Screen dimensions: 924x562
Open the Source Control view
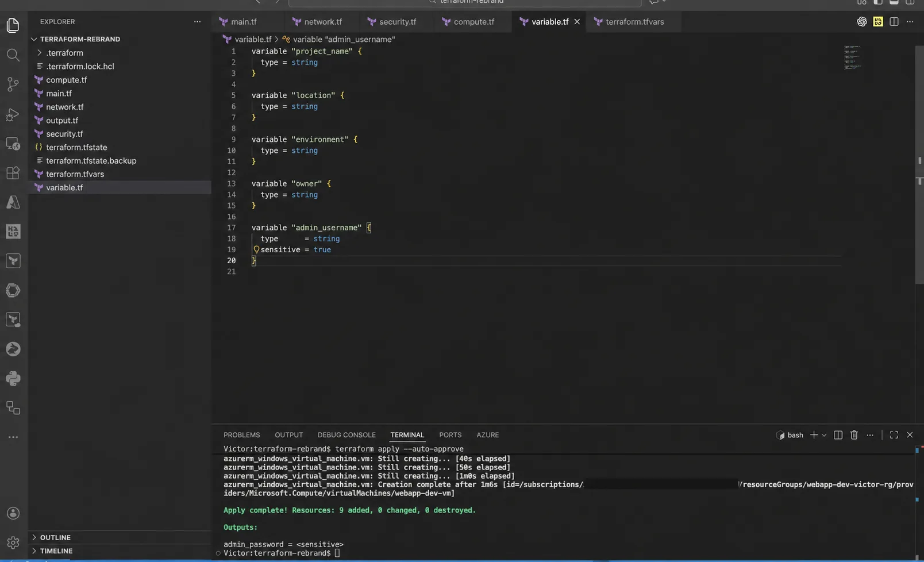click(x=13, y=84)
